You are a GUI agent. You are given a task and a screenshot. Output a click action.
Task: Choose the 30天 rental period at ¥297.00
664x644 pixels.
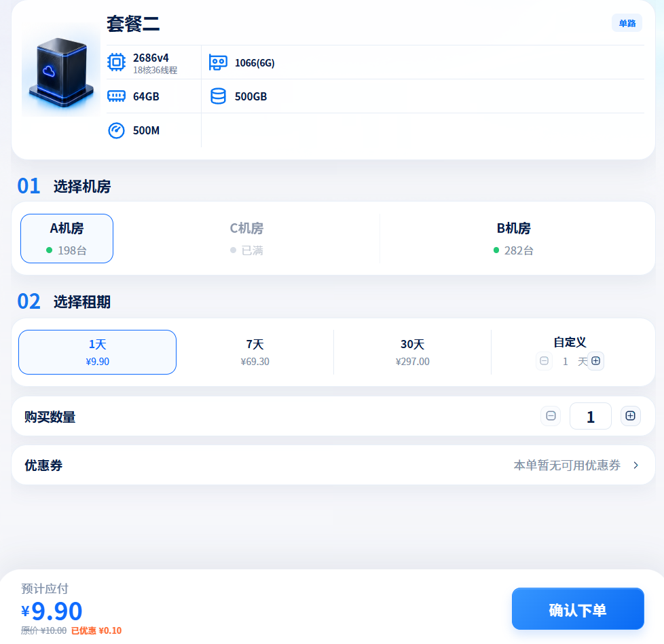coord(413,352)
